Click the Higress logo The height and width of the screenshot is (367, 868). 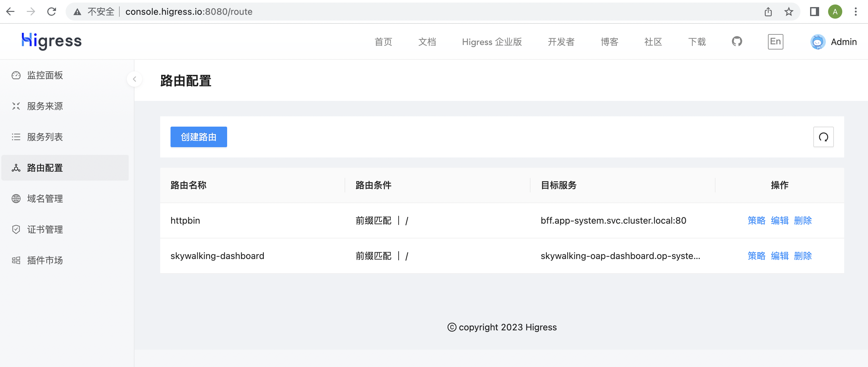[x=51, y=41]
